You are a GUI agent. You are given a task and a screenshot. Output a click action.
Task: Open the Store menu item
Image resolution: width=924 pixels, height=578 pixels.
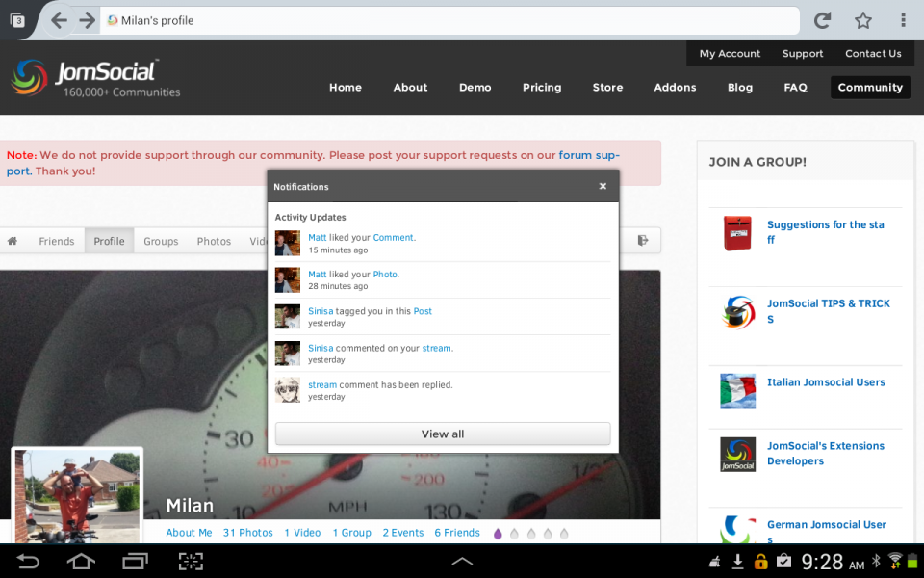pos(607,88)
